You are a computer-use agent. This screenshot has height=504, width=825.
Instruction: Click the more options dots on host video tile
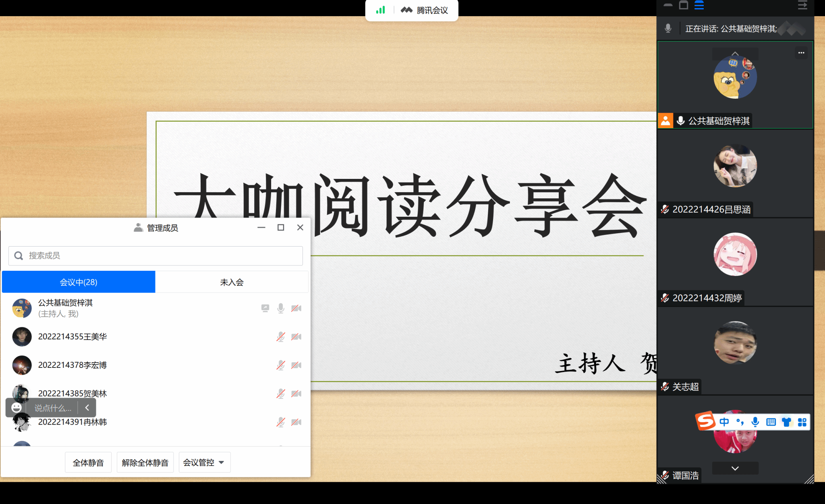tap(801, 53)
